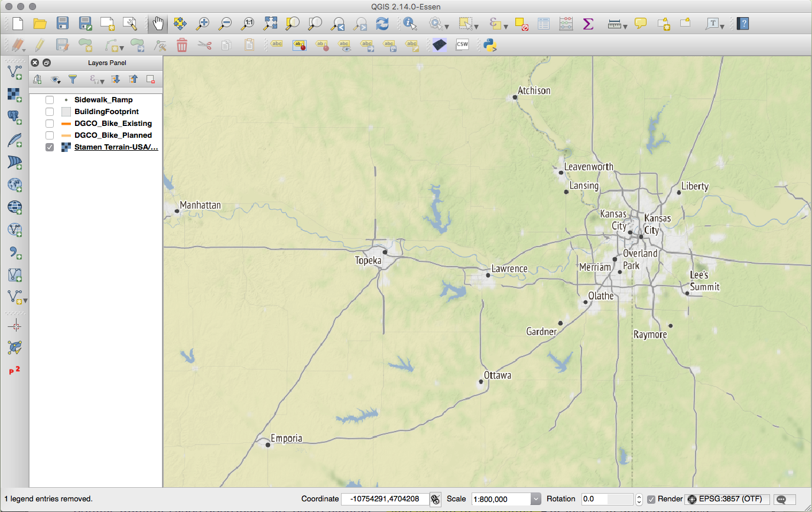Toggle the Render checkbox in status bar

(651, 499)
